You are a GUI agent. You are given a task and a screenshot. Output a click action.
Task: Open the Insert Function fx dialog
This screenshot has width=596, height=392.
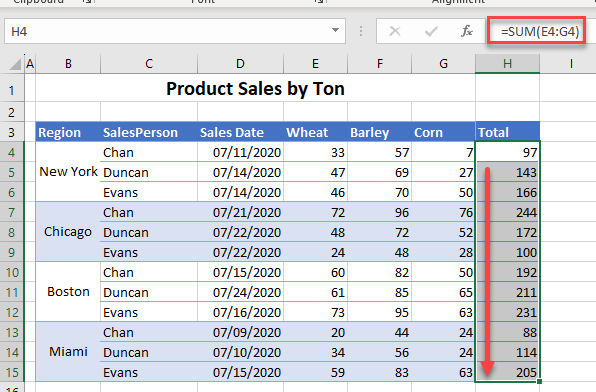467,31
